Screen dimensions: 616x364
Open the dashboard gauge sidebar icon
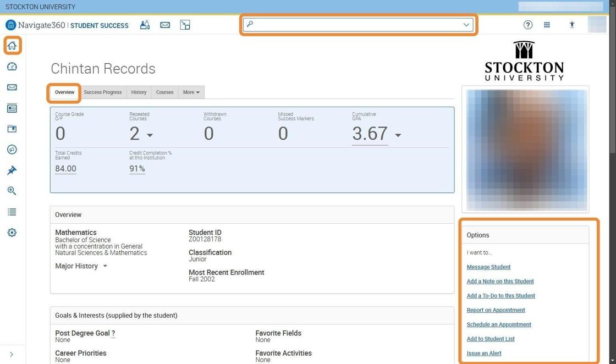pos(12,67)
